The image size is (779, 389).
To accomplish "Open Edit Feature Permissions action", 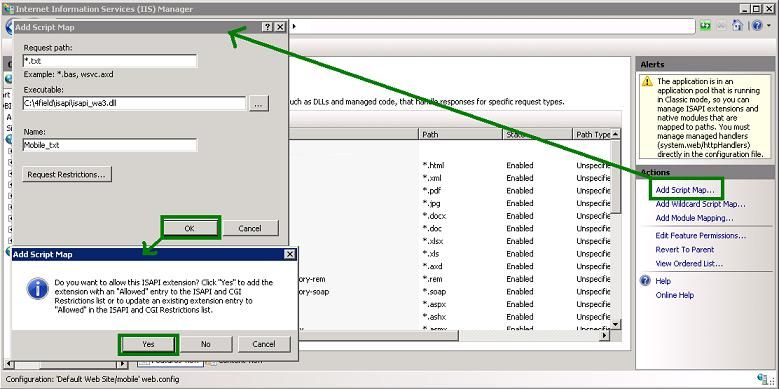I will pyautogui.click(x=701, y=235).
